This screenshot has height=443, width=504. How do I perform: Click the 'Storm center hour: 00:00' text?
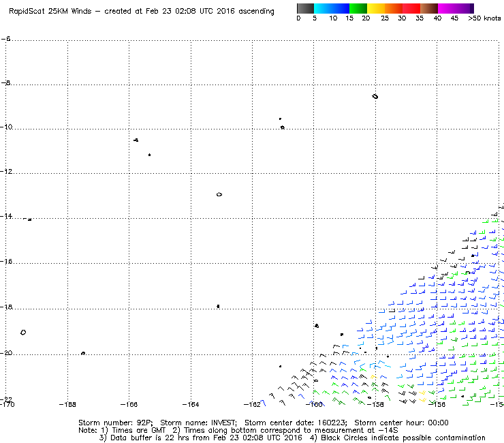[x=401, y=423]
